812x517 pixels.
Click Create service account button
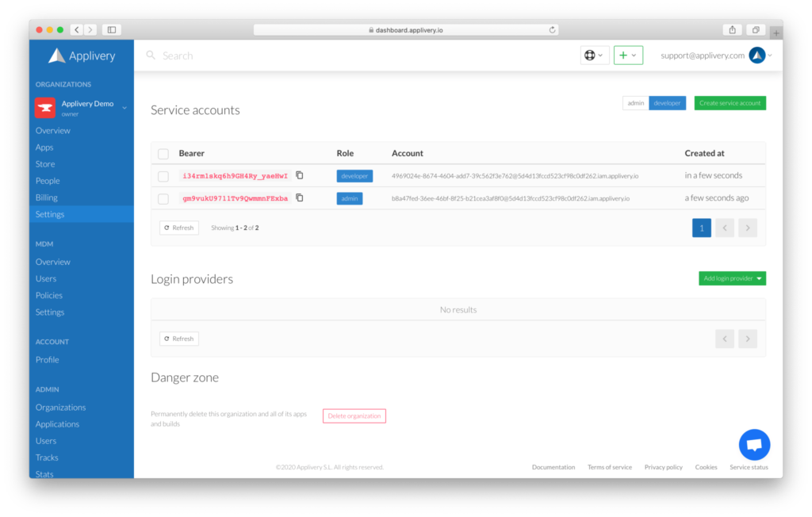pyautogui.click(x=730, y=103)
